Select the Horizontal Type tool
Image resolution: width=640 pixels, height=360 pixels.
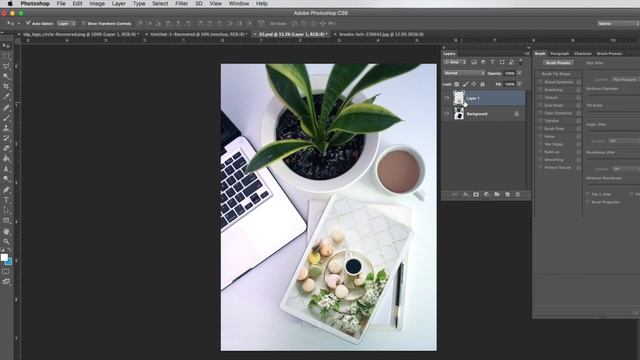pos(6,200)
